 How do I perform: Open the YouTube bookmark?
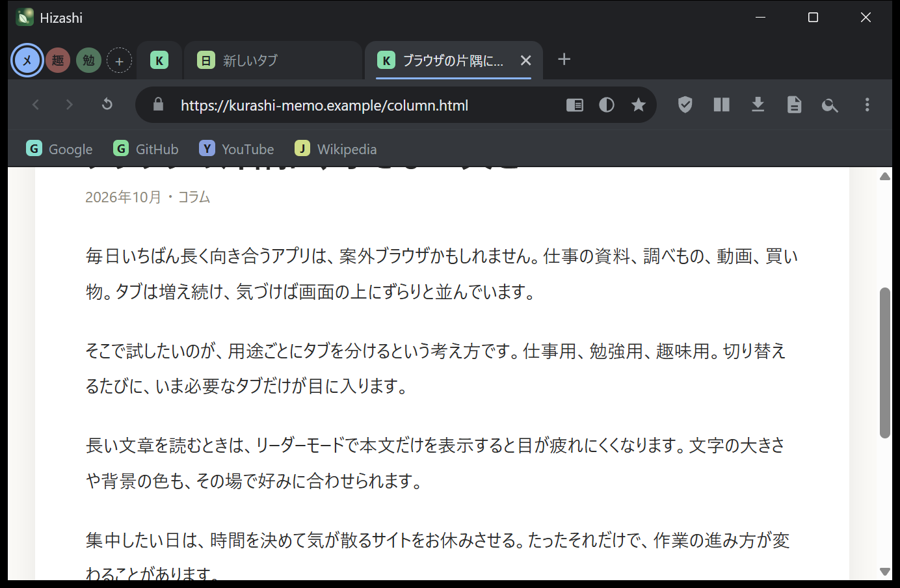(237, 149)
